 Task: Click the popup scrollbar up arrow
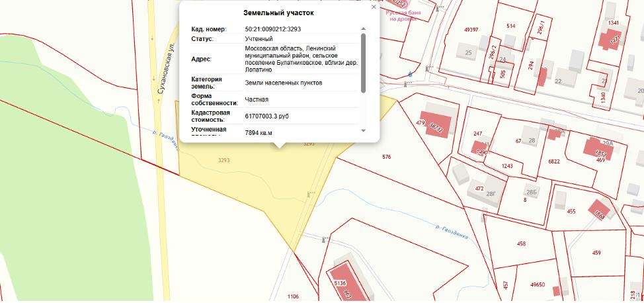point(363,29)
